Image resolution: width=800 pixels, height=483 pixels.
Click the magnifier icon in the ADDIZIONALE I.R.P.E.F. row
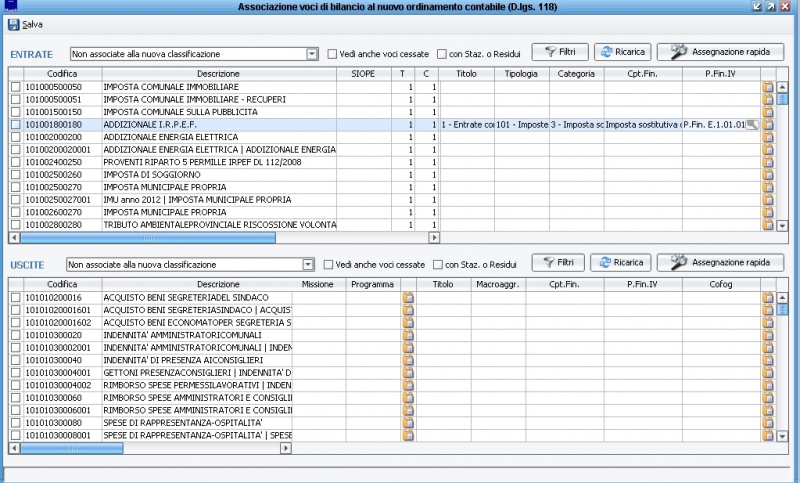click(752, 124)
